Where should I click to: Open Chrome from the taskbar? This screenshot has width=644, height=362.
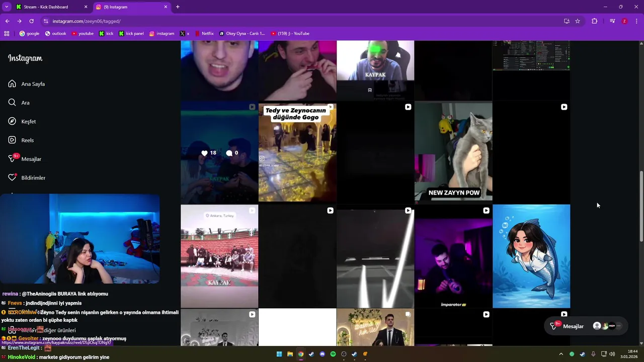pyautogui.click(x=301, y=354)
